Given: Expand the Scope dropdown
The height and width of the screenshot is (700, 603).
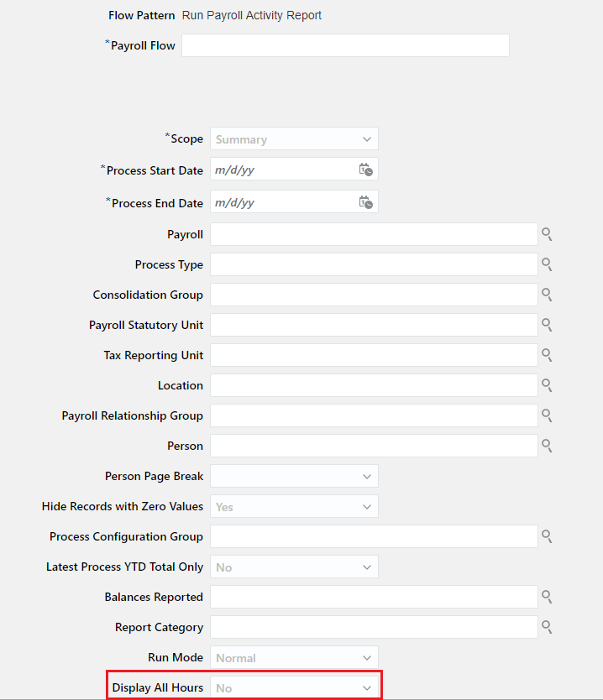Looking at the screenshot, I should click(x=367, y=139).
